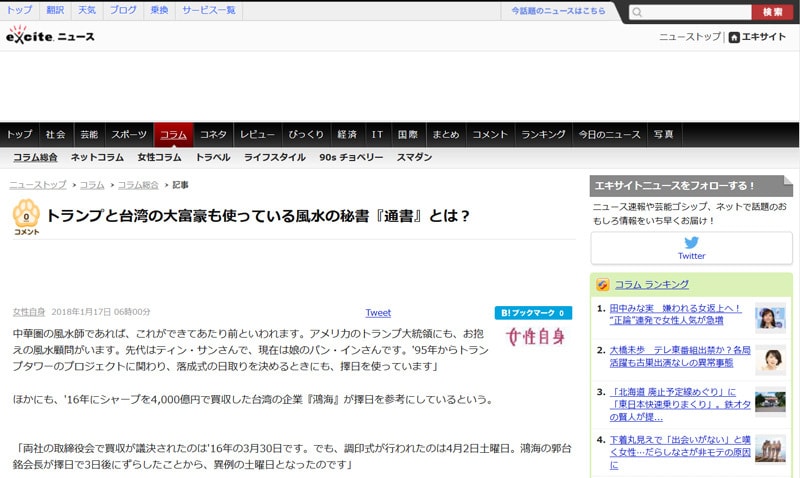Open ライフスタイル sub-category
Screen dimensions: 800x478
(x=274, y=158)
